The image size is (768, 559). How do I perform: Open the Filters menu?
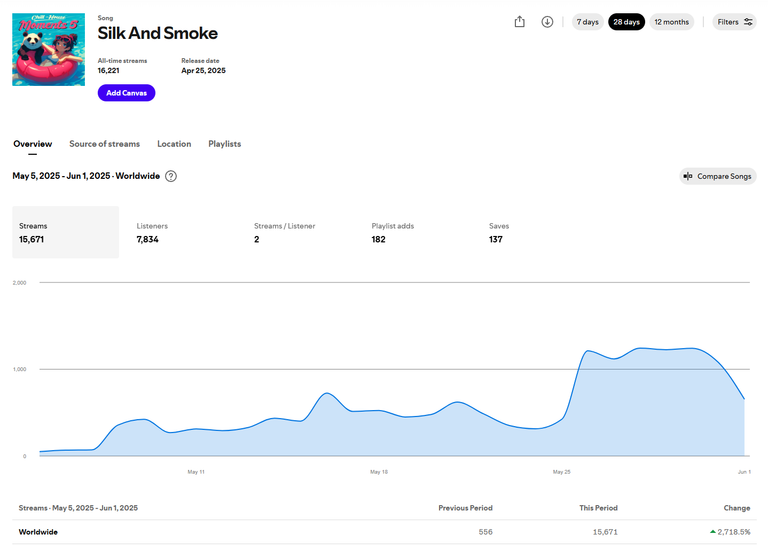click(734, 22)
